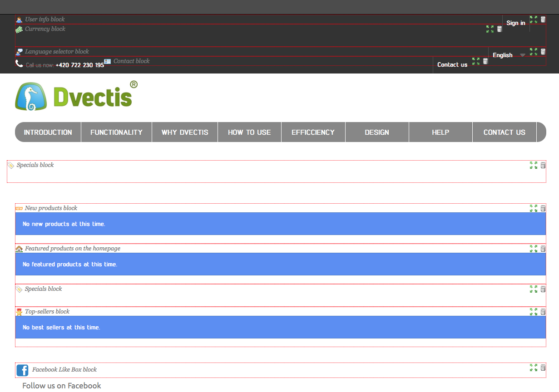Click the Facebook Like Box block label

tap(64, 369)
